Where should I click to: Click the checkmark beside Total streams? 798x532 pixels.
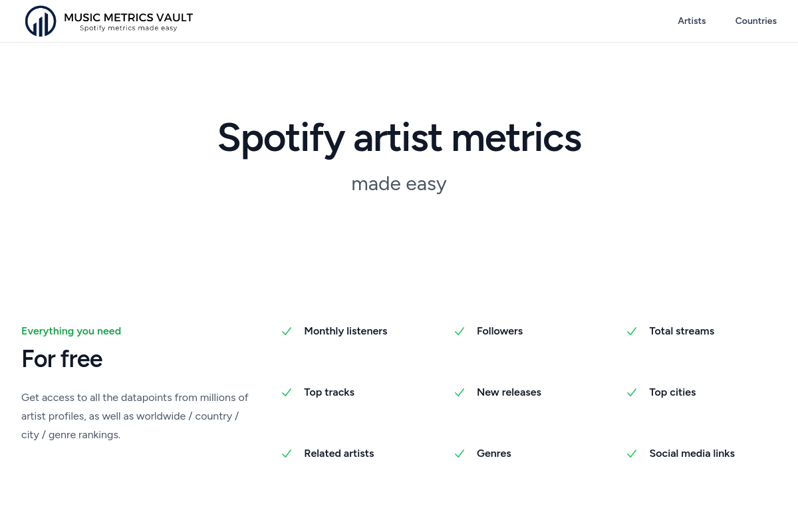coord(632,331)
